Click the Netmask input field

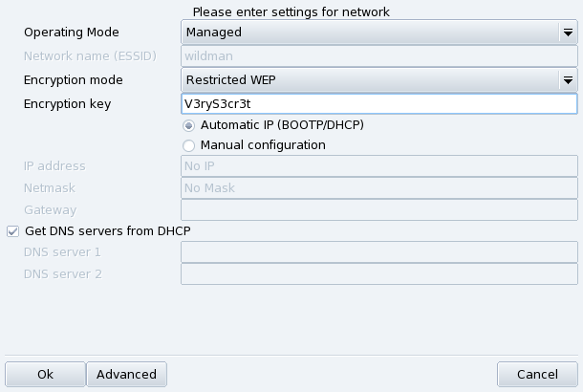(x=378, y=187)
